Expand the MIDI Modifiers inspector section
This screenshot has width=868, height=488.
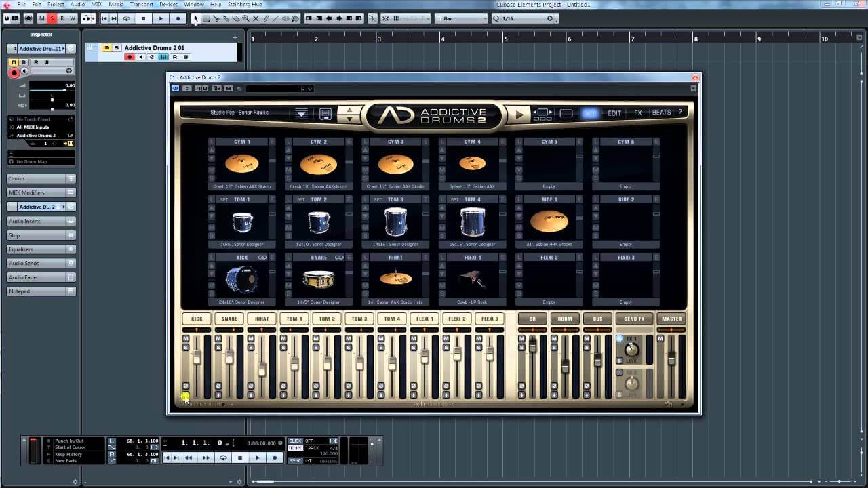[x=41, y=192]
